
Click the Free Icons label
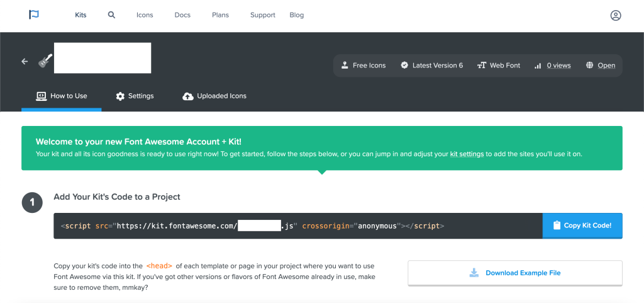[369, 66]
